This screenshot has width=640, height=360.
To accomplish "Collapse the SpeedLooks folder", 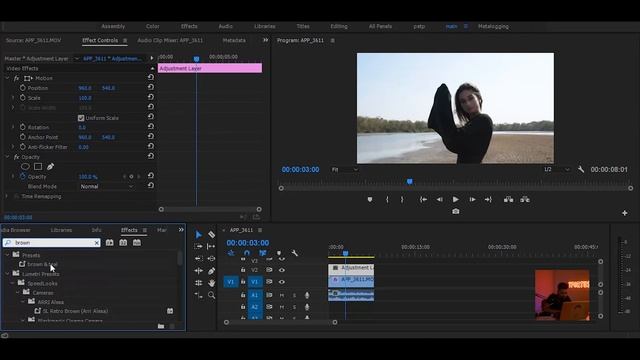I will point(12,283).
